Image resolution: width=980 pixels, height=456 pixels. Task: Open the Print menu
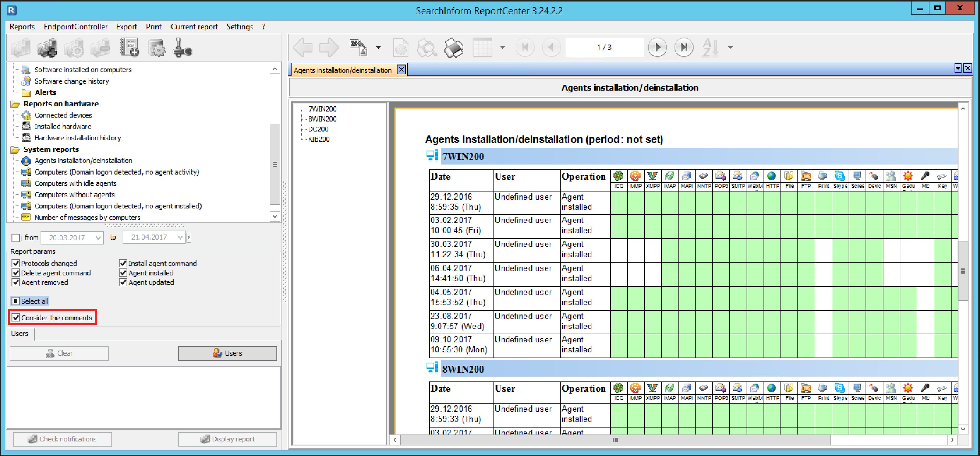[x=154, y=27]
